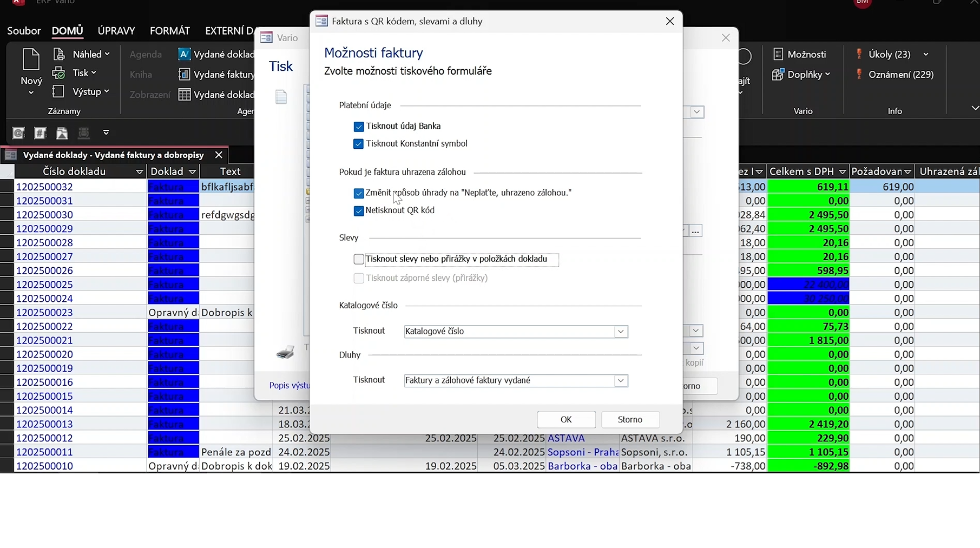Click the Nový new record icon
Viewport: 980px width, 548px height.
click(31, 60)
